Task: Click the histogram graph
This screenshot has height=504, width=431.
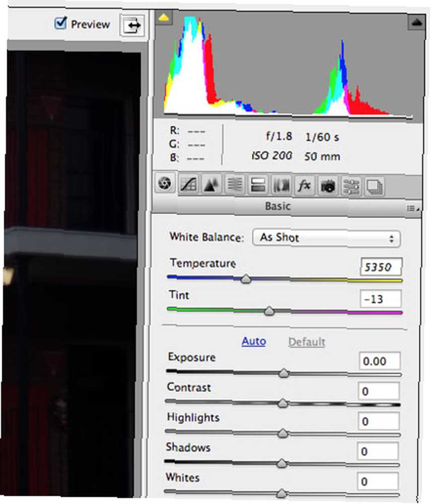Action: pos(289,66)
